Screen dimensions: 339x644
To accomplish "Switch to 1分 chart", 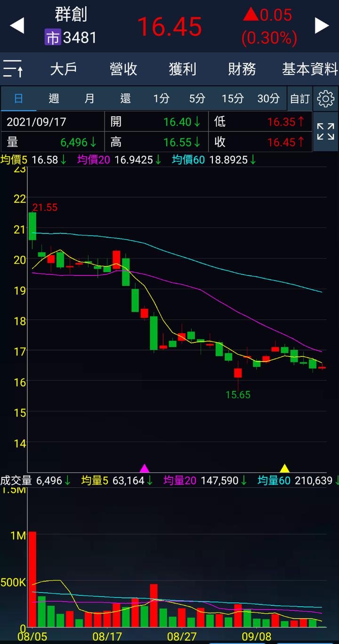I will point(161,98).
